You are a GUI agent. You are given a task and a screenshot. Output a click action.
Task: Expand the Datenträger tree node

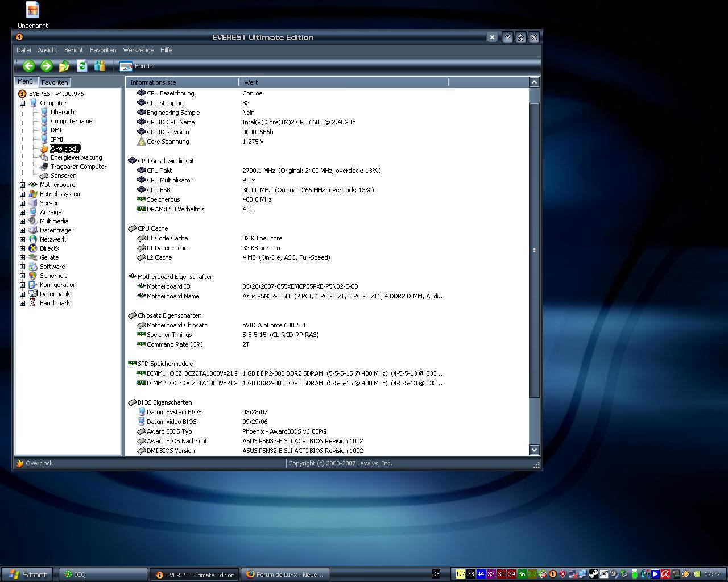coord(22,230)
